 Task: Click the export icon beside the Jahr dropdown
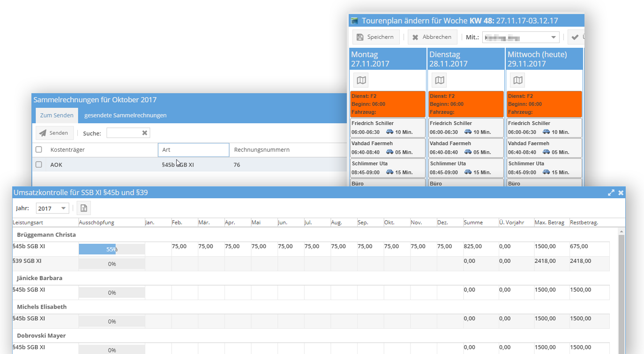click(83, 208)
